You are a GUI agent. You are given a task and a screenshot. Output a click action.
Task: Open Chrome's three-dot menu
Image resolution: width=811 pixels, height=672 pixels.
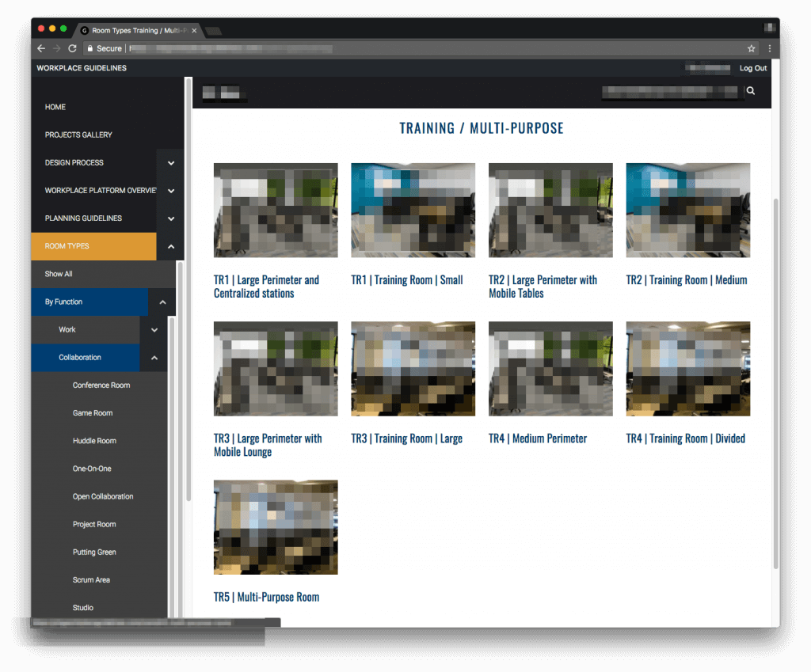pyautogui.click(x=770, y=48)
